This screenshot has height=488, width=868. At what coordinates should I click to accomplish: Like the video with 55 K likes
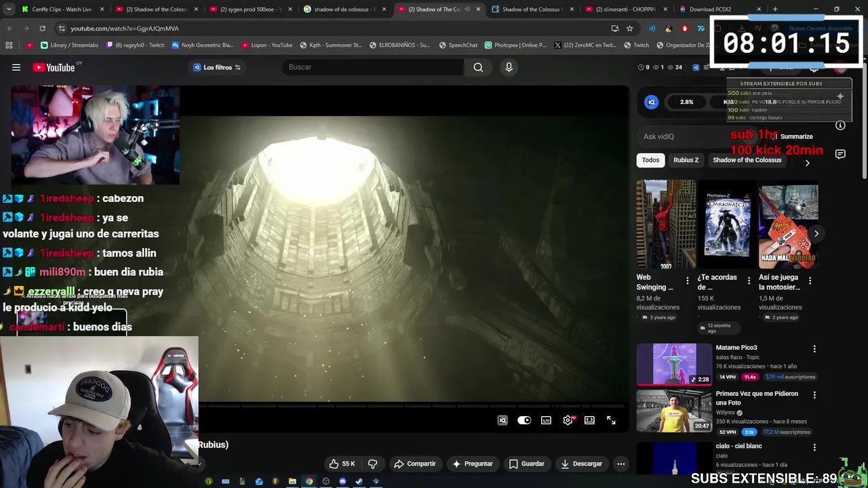click(342, 464)
